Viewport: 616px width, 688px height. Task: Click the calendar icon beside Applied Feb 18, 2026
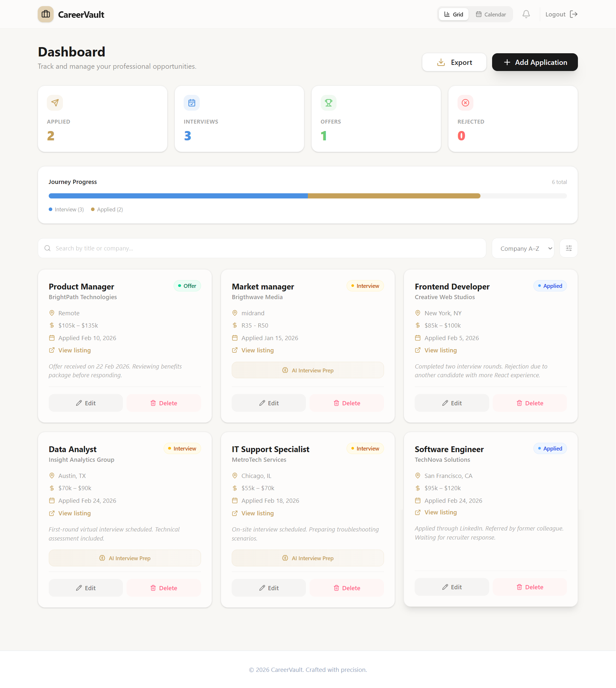[235, 501]
